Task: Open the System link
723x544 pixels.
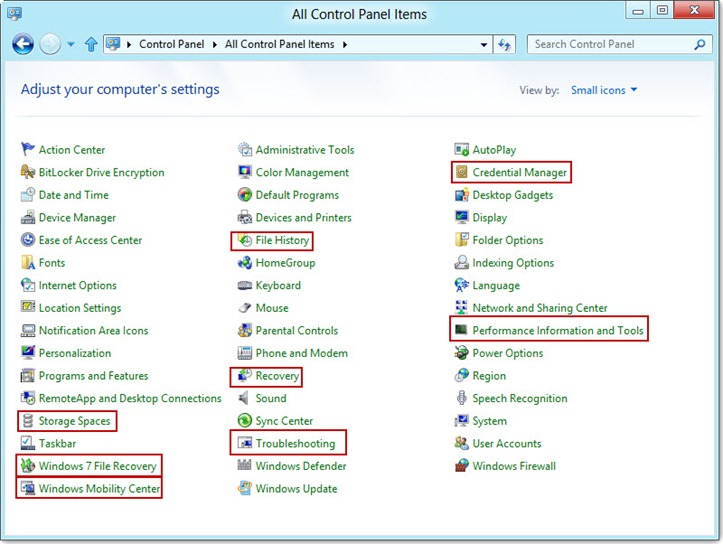Action: [490, 421]
